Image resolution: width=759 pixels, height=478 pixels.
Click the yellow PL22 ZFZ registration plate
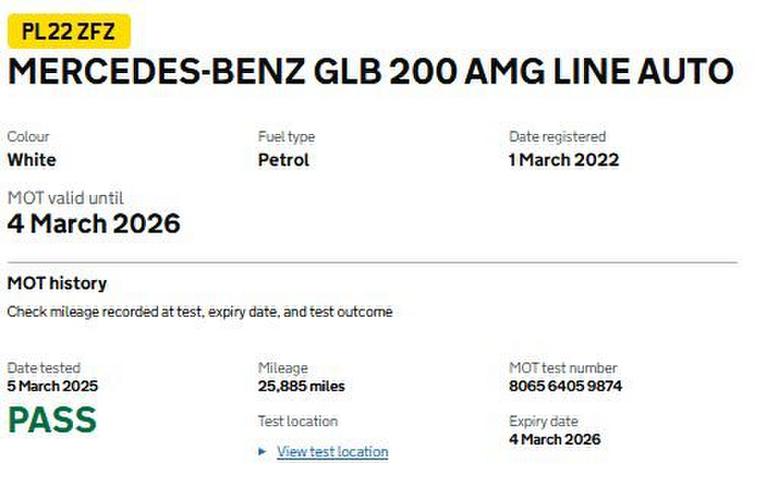click(x=69, y=31)
